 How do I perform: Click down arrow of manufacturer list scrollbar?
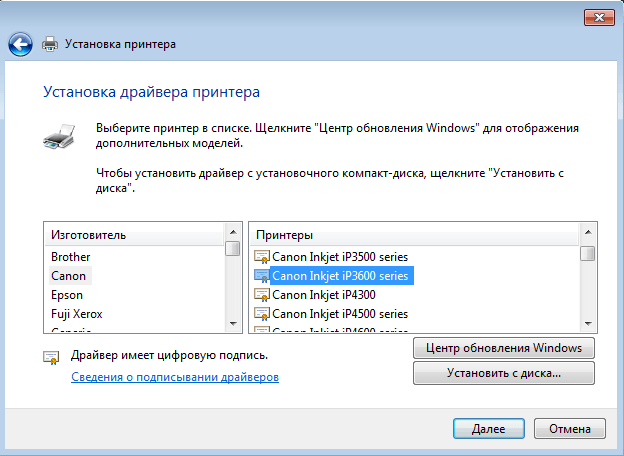click(233, 323)
